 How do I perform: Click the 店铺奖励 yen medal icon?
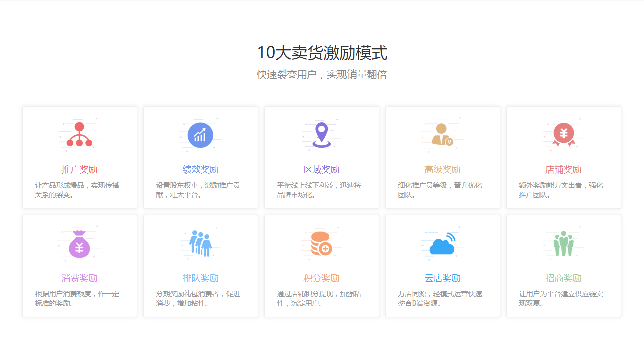click(563, 134)
